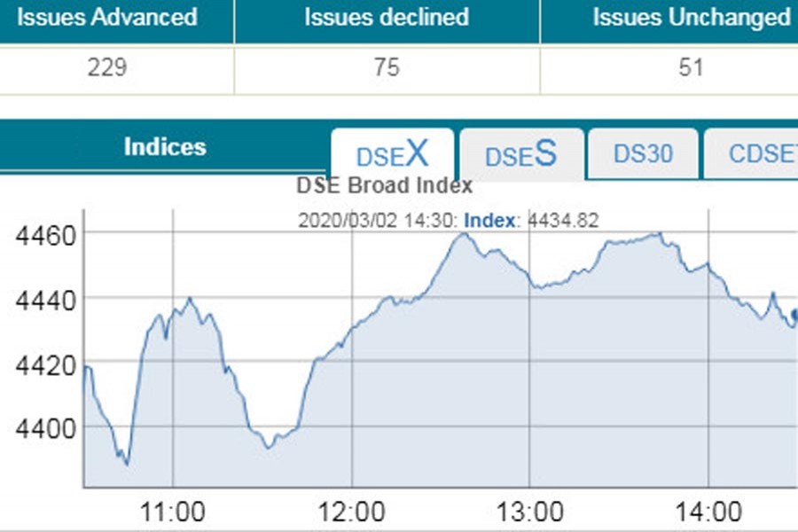Click the Issues Advanced column header

click(x=107, y=18)
